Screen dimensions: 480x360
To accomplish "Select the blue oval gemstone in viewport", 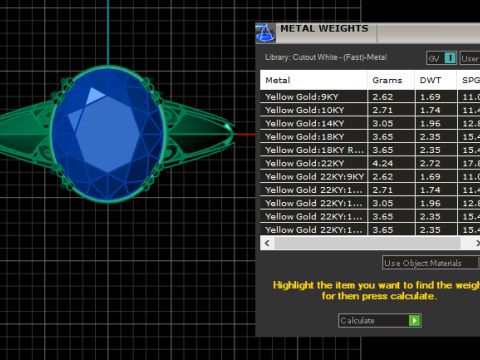I will coord(108,134).
